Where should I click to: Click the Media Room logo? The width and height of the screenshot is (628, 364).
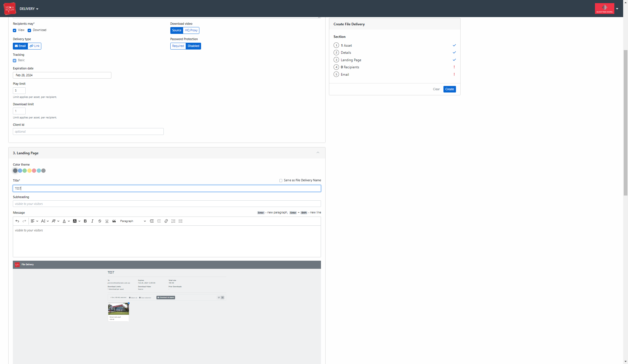pyautogui.click(x=10, y=9)
